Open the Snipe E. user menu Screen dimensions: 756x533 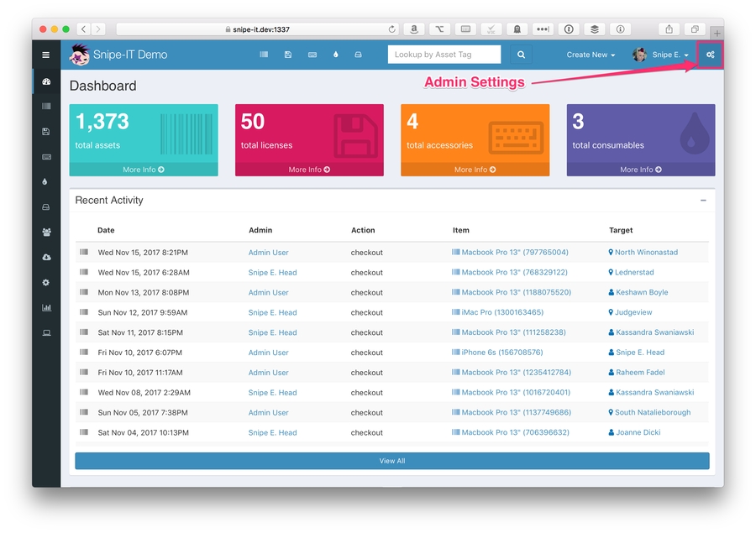[x=662, y=55]
